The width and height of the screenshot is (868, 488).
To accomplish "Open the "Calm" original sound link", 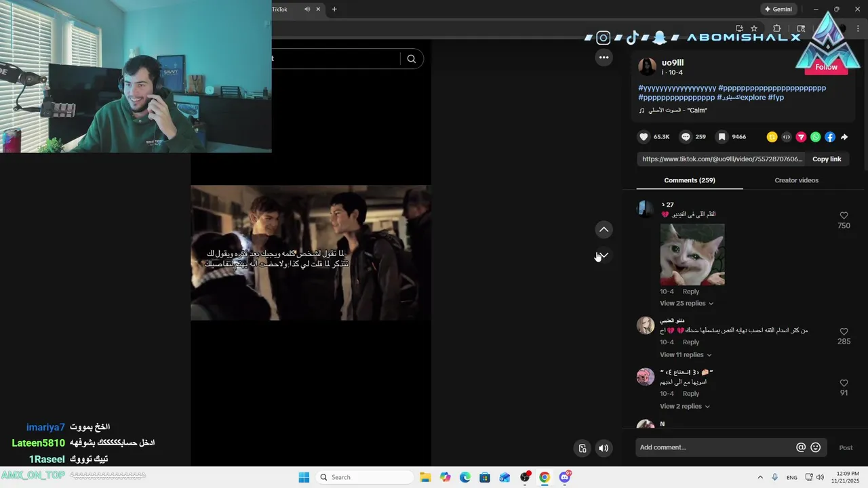I will point(677,110).
